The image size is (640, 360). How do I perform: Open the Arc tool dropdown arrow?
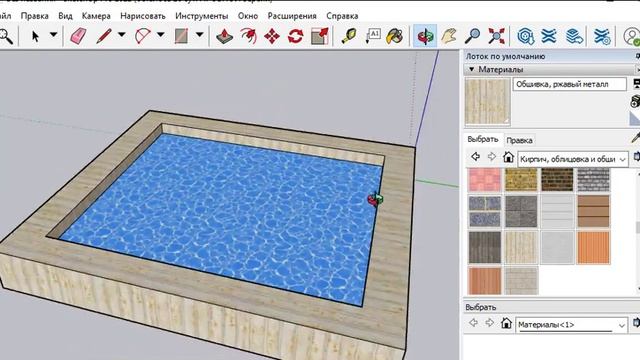161,35
